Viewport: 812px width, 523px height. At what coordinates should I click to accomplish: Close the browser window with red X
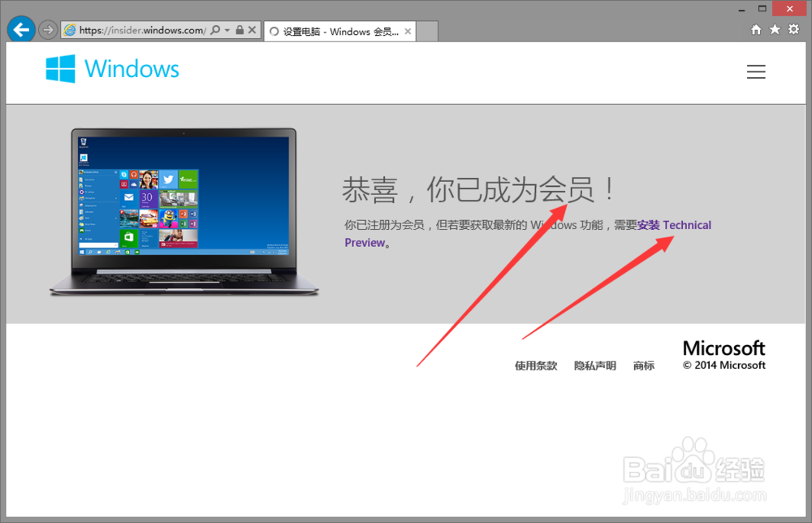[x=789, y=9]
